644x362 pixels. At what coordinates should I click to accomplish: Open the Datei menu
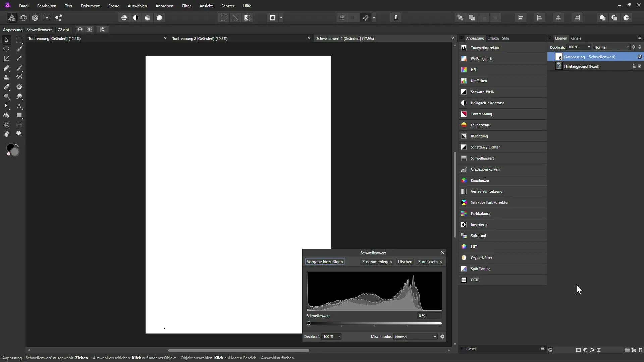point(23,6)
